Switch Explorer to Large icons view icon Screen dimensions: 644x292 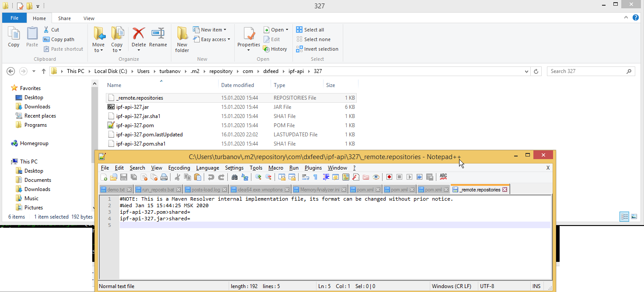tap(634, 216)
